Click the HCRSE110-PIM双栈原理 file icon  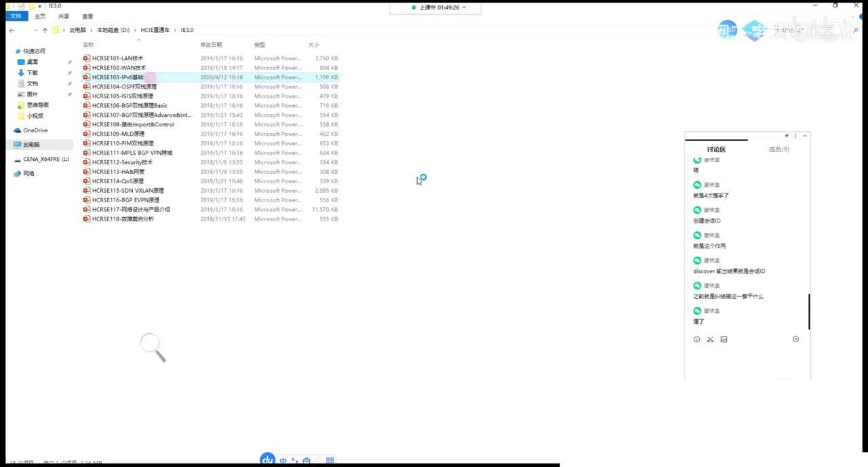(86, 143)
